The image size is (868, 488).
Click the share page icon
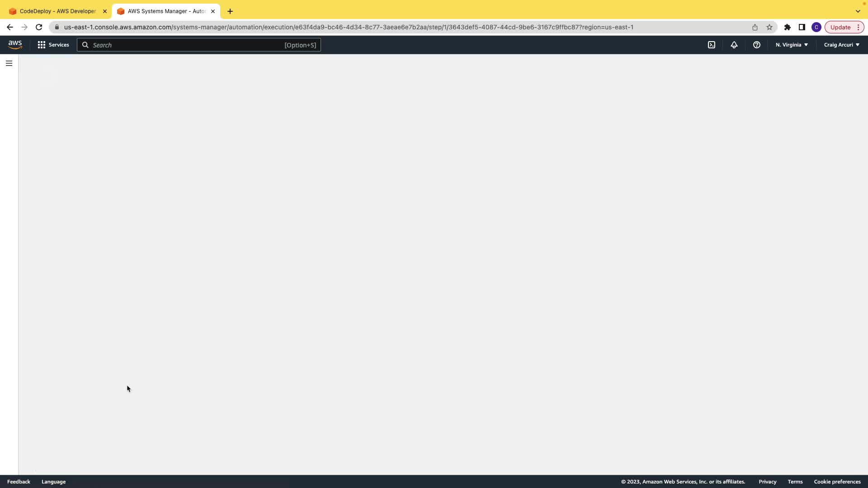(x=755, y=27)
